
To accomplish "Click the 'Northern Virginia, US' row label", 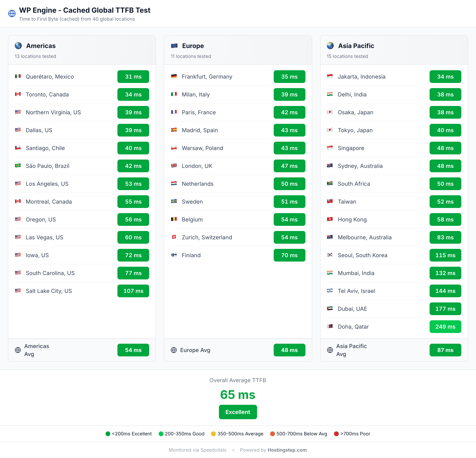I will click(x=53, y=112).
